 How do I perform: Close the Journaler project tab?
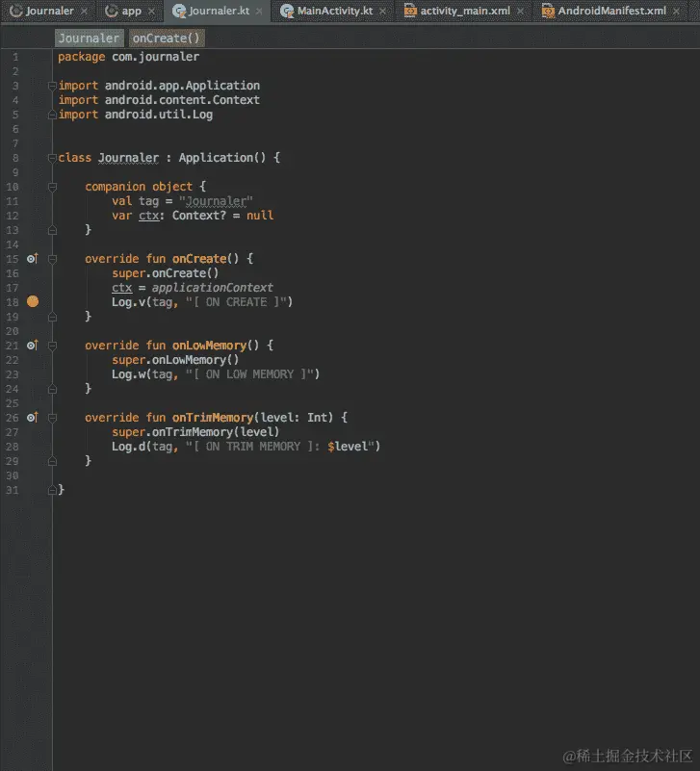(x=85, y=11)
